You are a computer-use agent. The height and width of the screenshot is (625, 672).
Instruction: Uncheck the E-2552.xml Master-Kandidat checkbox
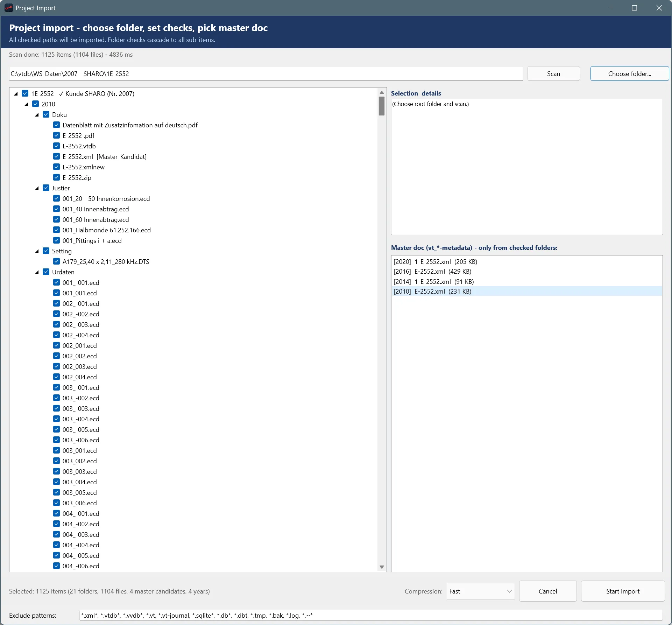[x=56, y=156]
